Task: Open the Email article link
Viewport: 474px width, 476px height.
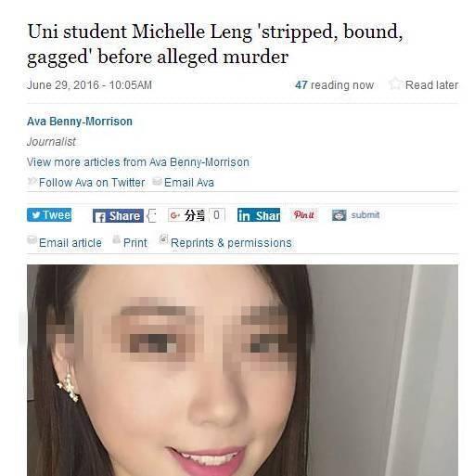Action: point(70,243)
